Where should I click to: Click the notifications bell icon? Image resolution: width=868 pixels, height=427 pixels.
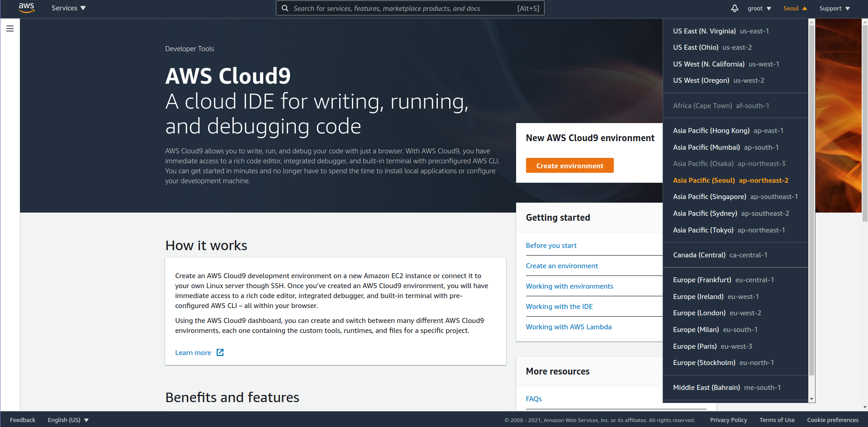pos(735,8)
